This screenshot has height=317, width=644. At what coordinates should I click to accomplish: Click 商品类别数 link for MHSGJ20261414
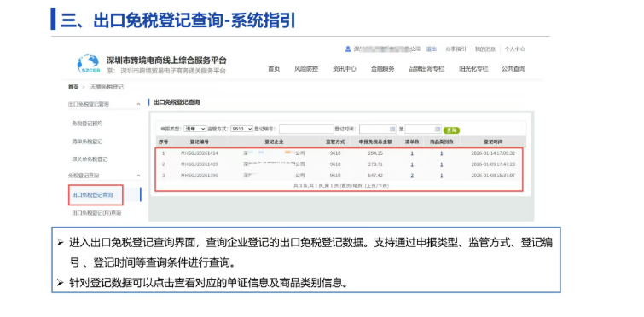coord(442,153)
